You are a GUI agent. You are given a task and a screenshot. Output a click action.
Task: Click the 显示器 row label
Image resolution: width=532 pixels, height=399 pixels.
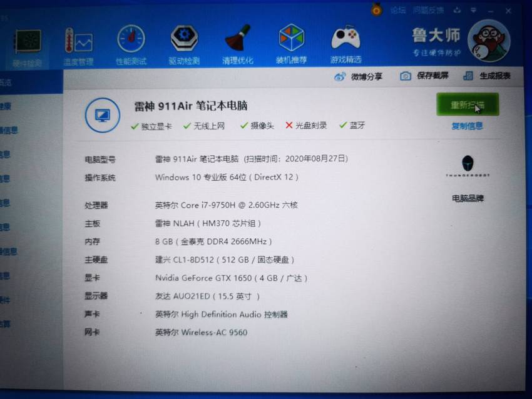coord(96,296)
